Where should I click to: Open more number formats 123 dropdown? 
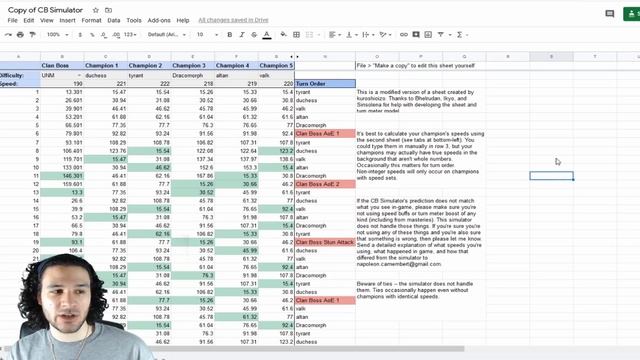(130, 35)
